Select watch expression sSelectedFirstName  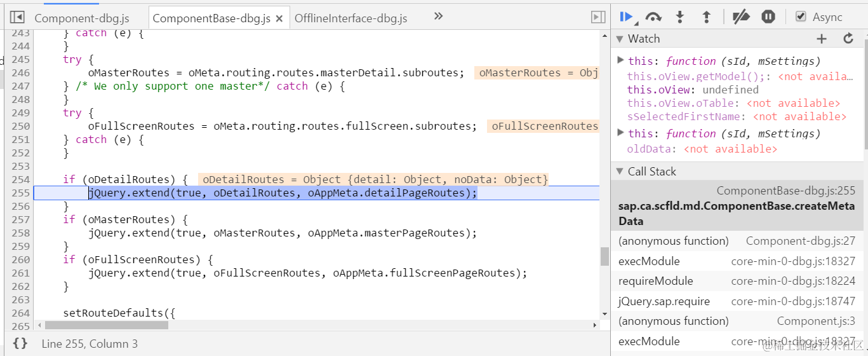pyautogui.click(x=737, y=116)
